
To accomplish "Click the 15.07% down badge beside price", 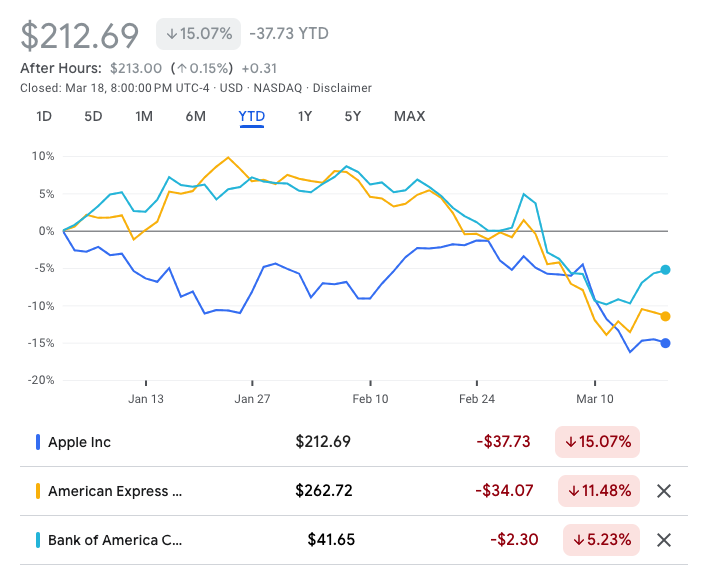I will (x=198, y=33).
